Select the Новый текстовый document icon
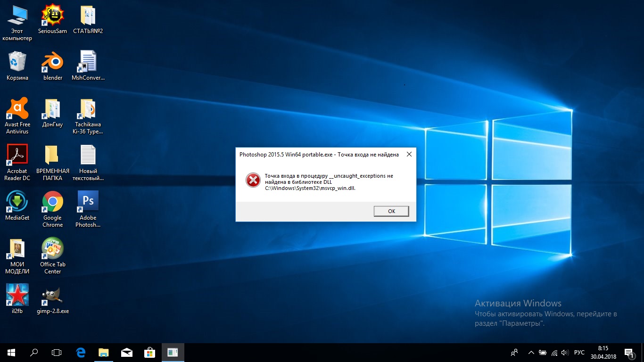Viewport: 644px width, 362px height. tap(88, 163)
